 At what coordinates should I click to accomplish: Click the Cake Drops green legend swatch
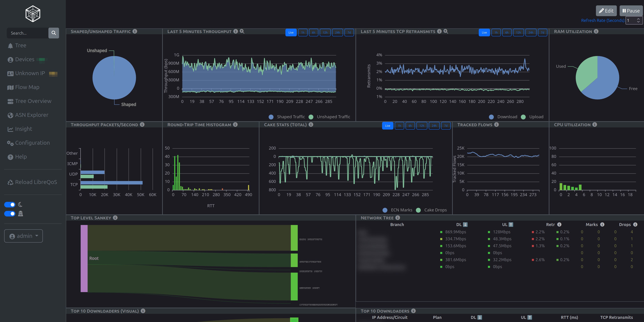point(418,210)
